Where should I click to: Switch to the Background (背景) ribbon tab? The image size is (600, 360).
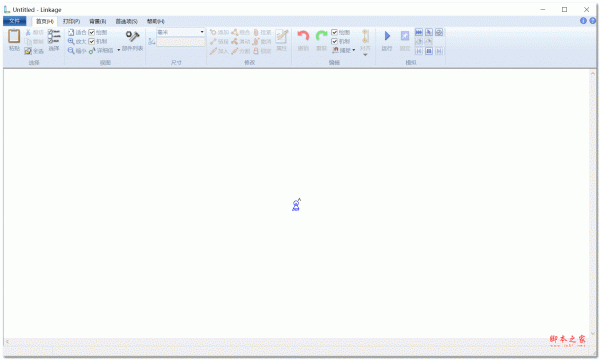tap(98, 21)
